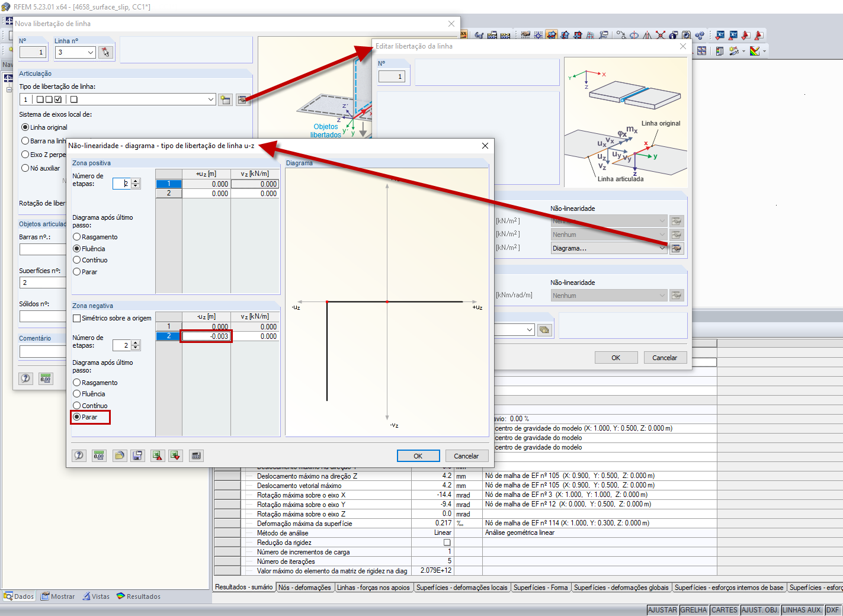The width and height of the screenshot is (843, 616).
Task: Click the Superfícies nº input field
Action: (43, 283)
